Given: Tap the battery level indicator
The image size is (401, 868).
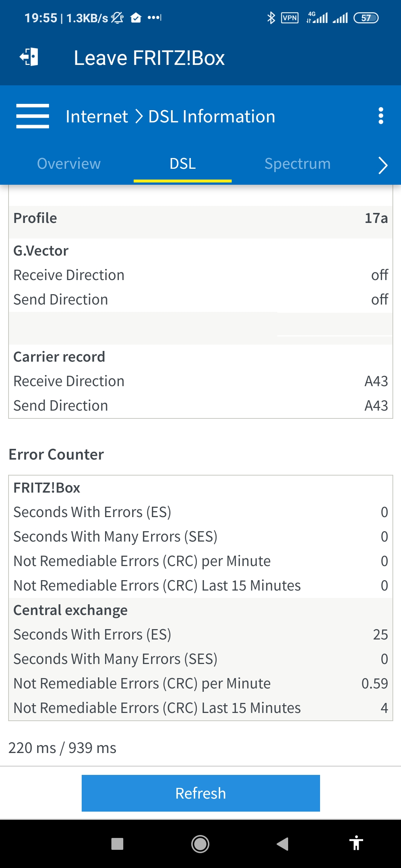Looking at the screenshot, I should point(366,17).
